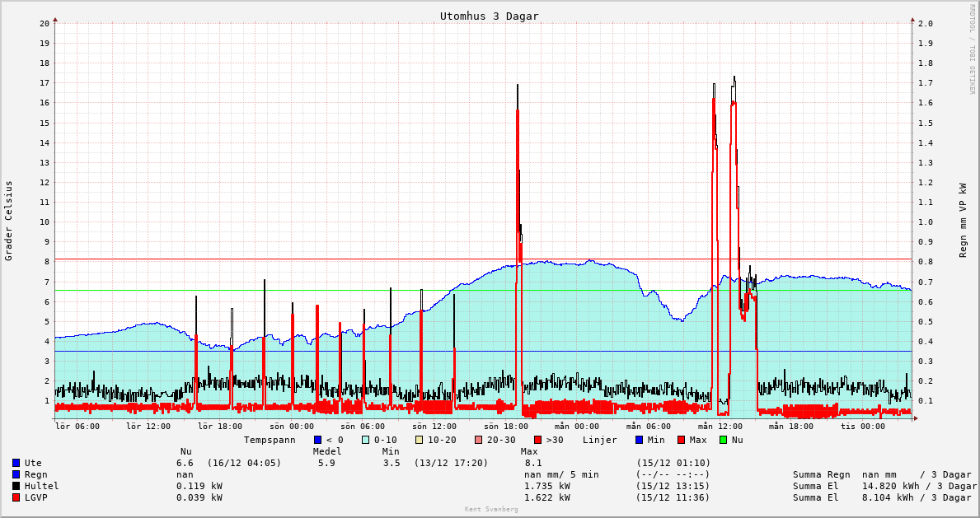The width and height of the screenshot is (980, 518).
Task: Select the pink '20-30' legend swatch
Action: coord(478,440)
